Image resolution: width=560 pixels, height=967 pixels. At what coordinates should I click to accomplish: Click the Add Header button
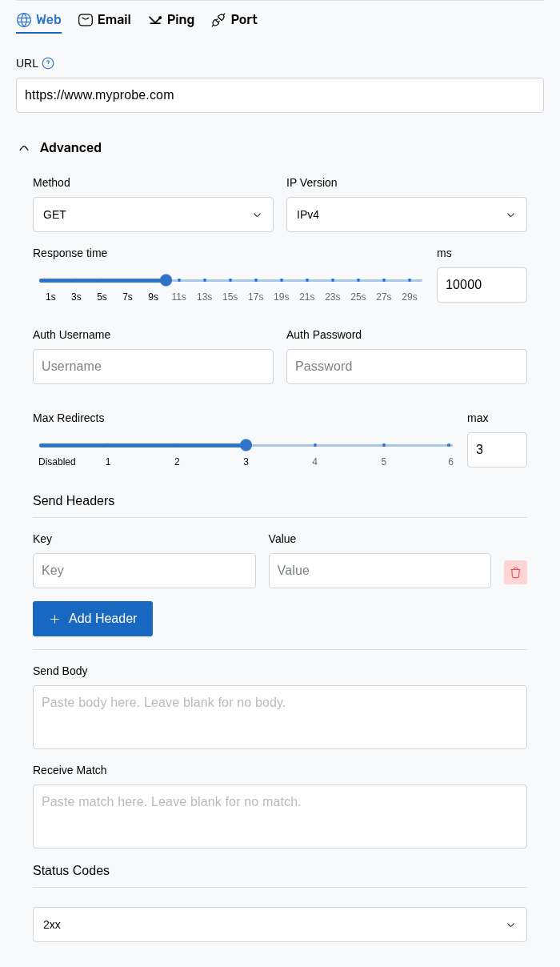tap(93, 619)
